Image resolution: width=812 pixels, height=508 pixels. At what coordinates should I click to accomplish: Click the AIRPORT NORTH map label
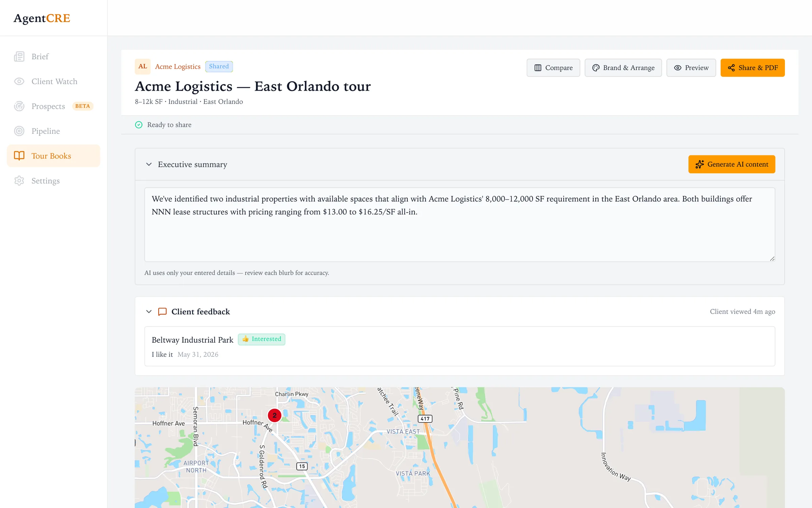[x=196, y=466]
